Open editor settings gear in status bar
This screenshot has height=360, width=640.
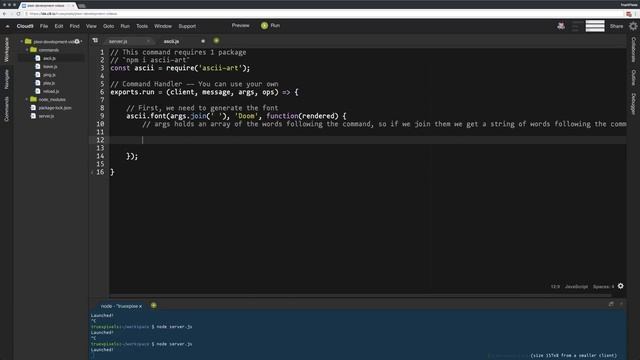click(620, 286)
